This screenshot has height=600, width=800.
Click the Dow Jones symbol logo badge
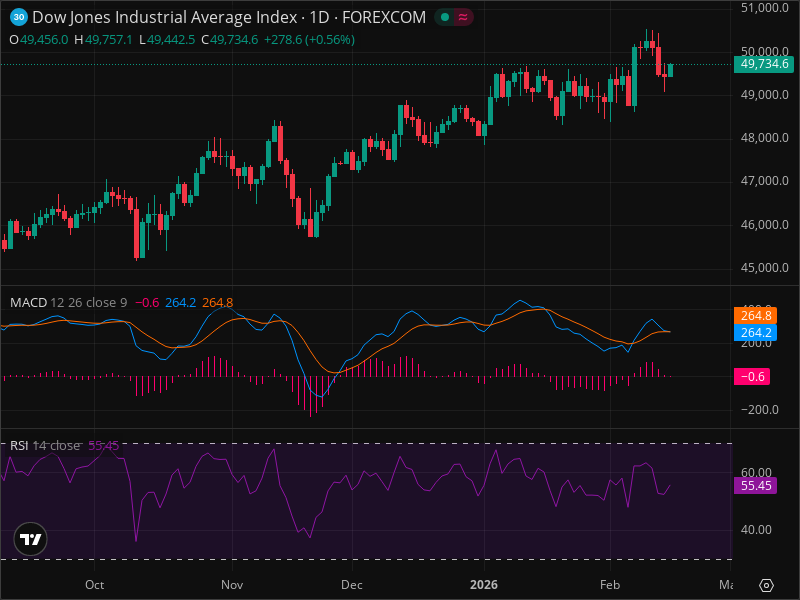(19, 17)
